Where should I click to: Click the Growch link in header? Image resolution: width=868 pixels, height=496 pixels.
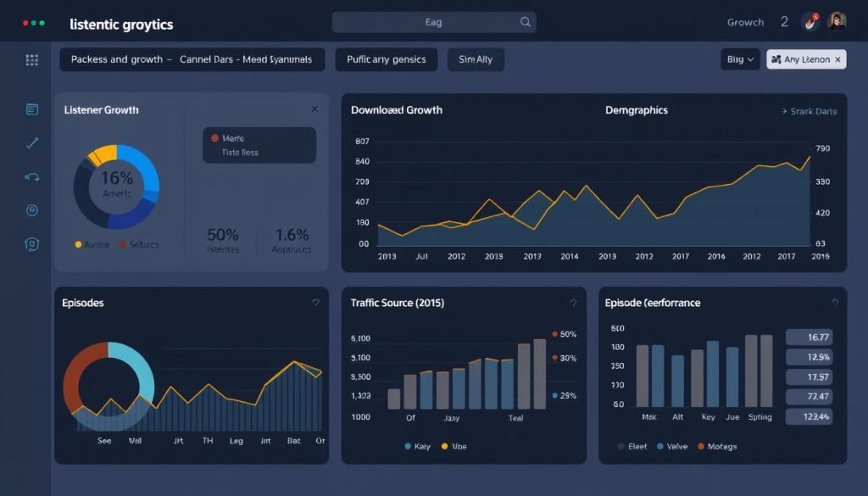tap(745, 22)
